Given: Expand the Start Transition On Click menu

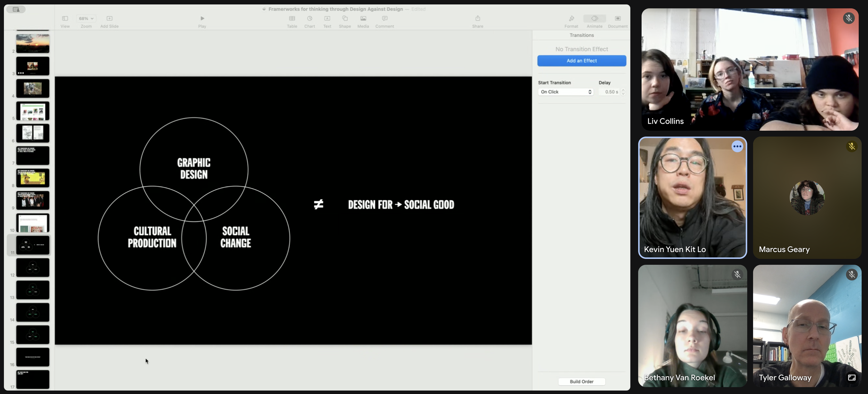Looking at the screenshot, I should coord(566,92).
